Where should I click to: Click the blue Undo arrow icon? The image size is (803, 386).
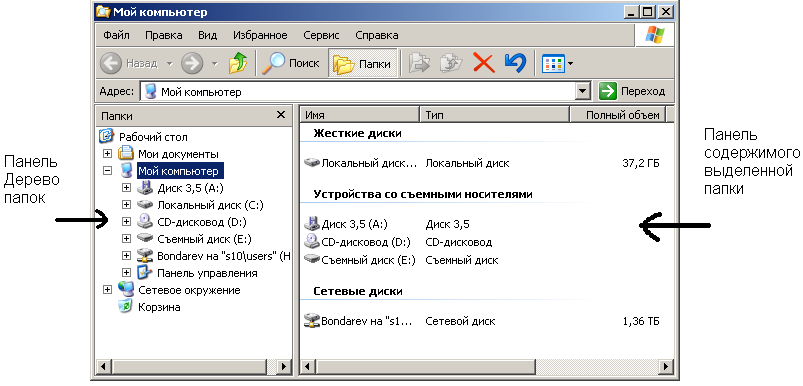[515, 63]
